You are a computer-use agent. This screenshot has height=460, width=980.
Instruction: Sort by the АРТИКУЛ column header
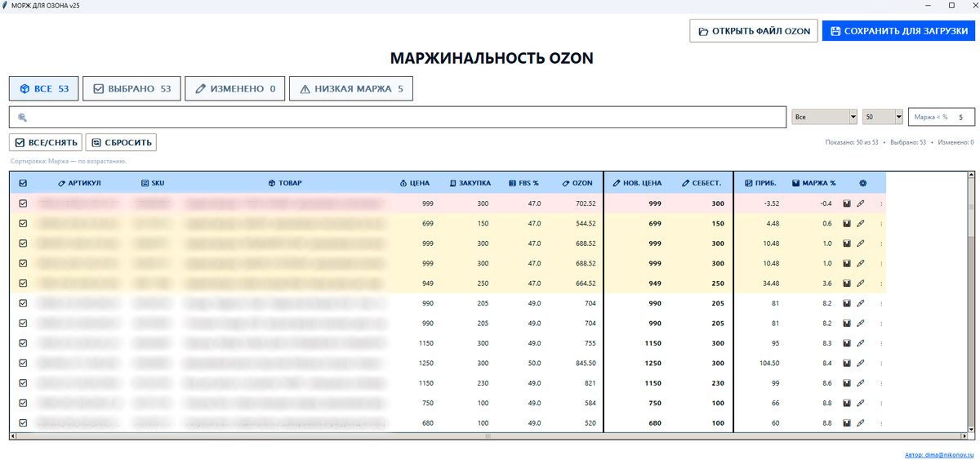pos(79,183)
